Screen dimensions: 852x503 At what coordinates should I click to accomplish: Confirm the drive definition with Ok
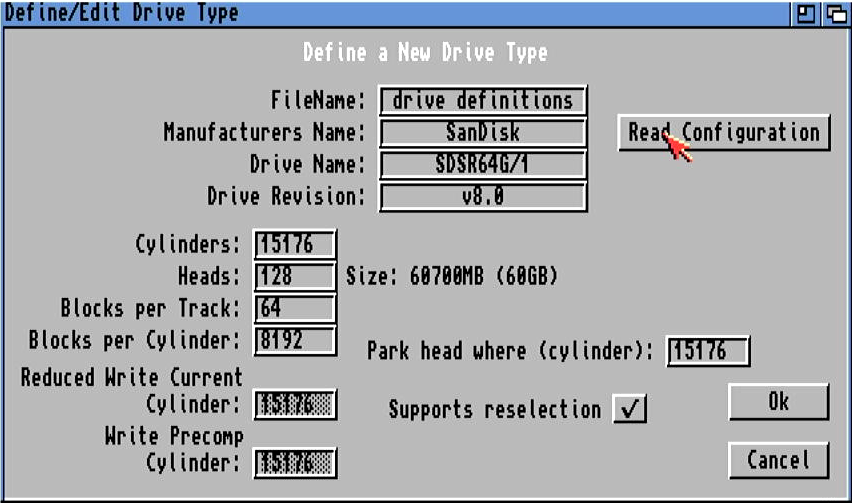pos(778,402)
